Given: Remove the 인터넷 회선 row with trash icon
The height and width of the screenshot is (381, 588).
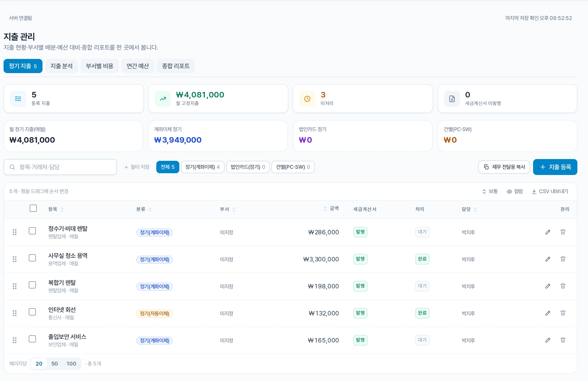Looking at the screenshot, I should [x=563, y=313].
